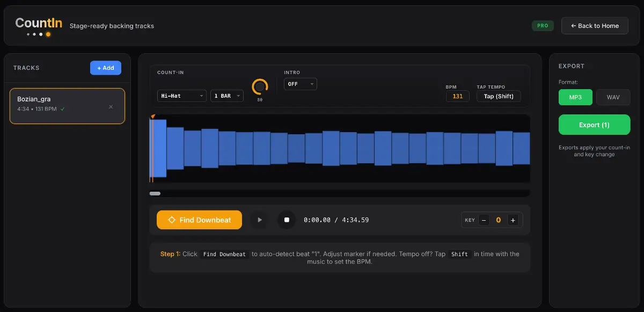Click the 4:34 • 131 BPM track info text
This screenshot has width=644, height=312.
click(x=37, y=109)
